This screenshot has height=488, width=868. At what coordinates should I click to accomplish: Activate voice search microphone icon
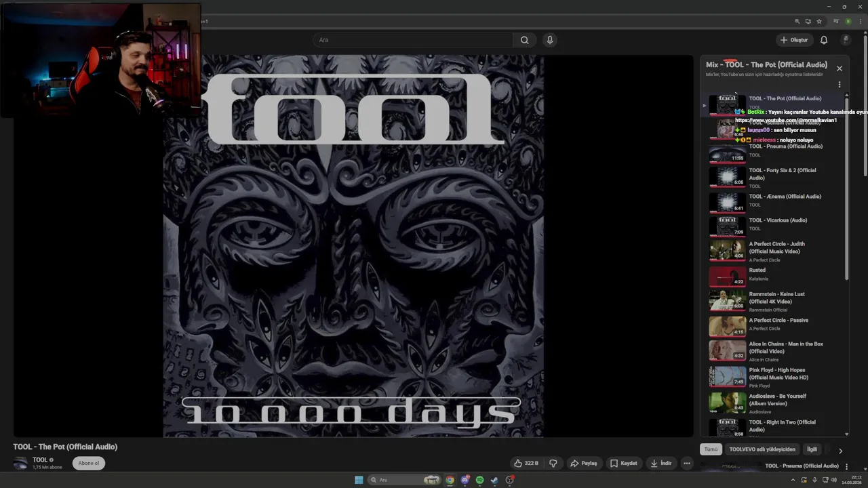[x=550, y=40]
